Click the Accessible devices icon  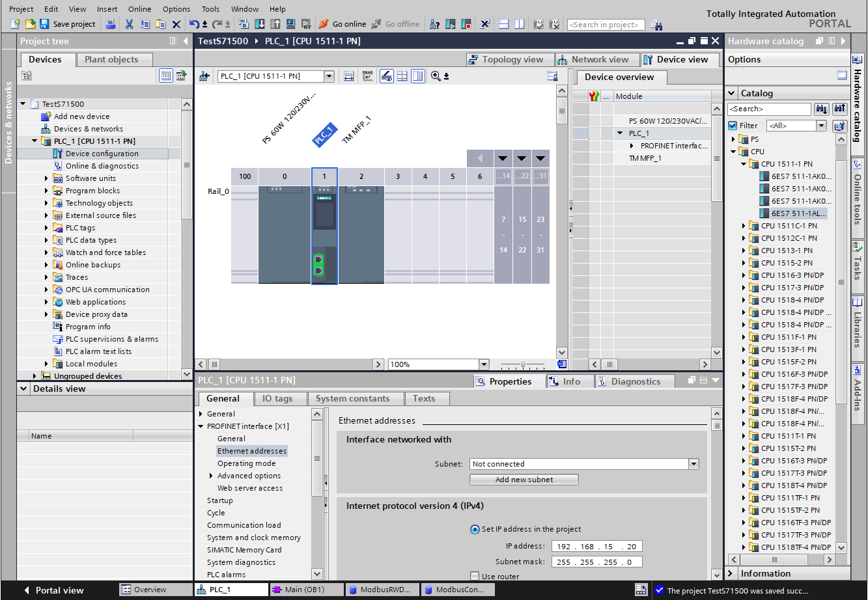[x=434, y=24]
